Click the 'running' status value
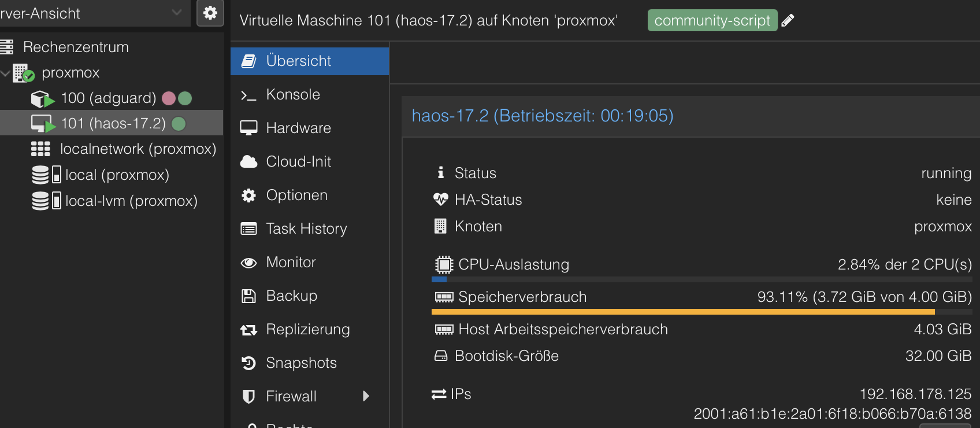The image size is (980, 428). point(946,173)
